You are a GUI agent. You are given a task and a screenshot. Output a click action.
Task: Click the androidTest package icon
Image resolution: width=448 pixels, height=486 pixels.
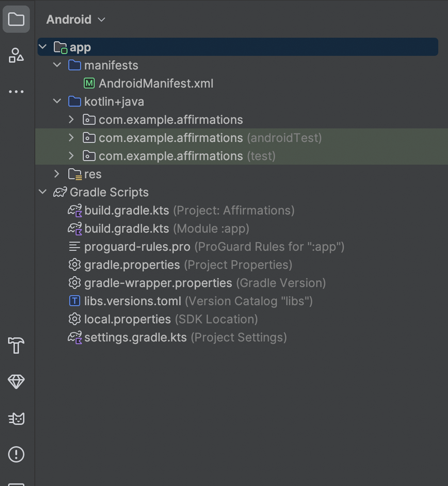coord(89,138)
